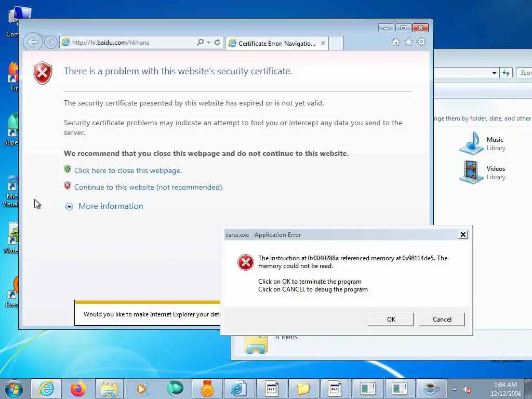Open the IE Home page icon
This screenshot has height=399, width=532.
tap(395, 42)
